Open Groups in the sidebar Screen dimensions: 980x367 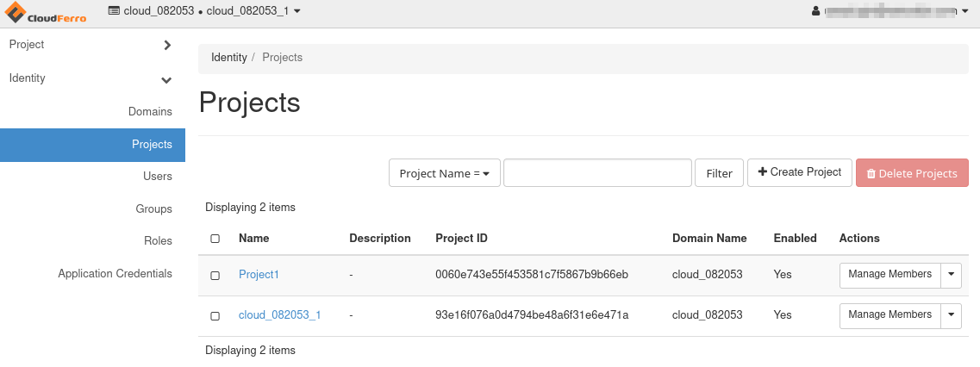153,208
